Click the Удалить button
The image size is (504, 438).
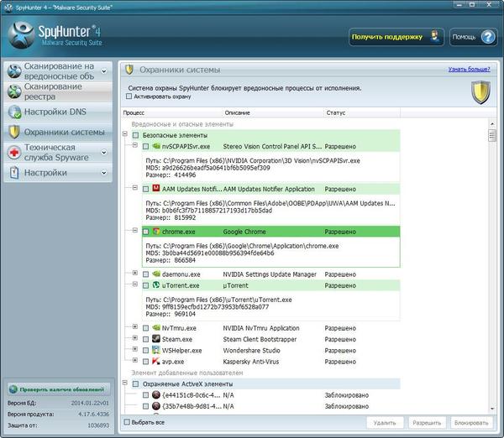tap(385, 423)
